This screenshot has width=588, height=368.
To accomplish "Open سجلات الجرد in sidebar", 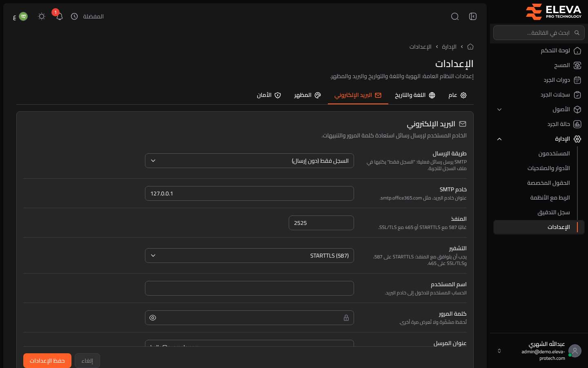I will pyautogui.click(x=537, y=95).
